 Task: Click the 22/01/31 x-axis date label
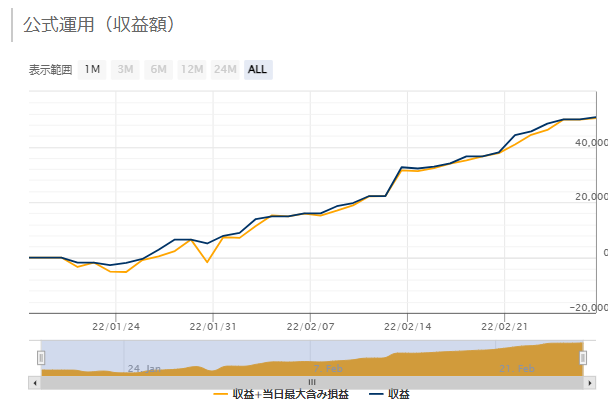tap(213, 327)
